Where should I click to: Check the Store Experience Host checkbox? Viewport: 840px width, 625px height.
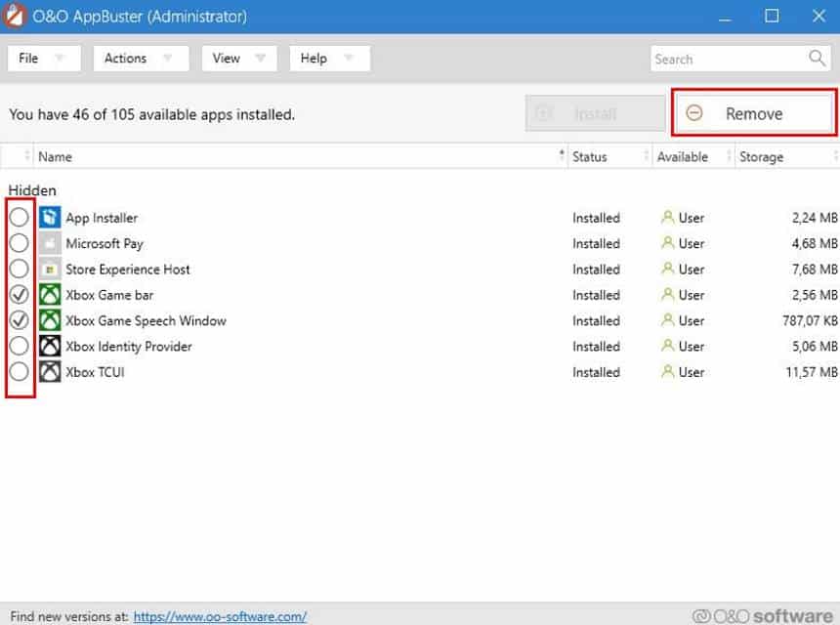[19, 269]
